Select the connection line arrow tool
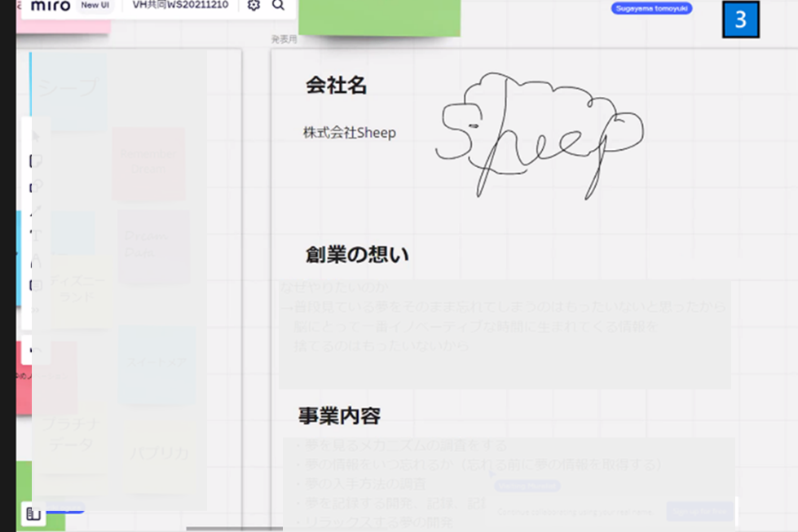The width and height of the screenshot is (798, 532). [x=36, y=211]
